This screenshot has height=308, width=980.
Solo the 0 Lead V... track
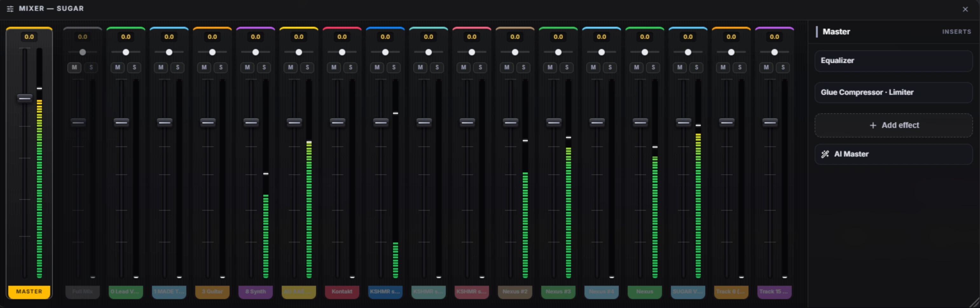(134, 67)
